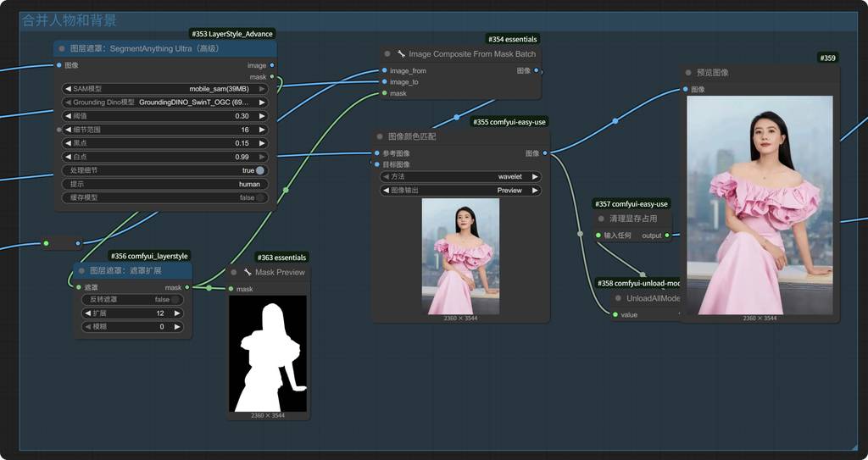
Task: Click the value input port on UnloadAllModels
Action: [x=615, y=314]
